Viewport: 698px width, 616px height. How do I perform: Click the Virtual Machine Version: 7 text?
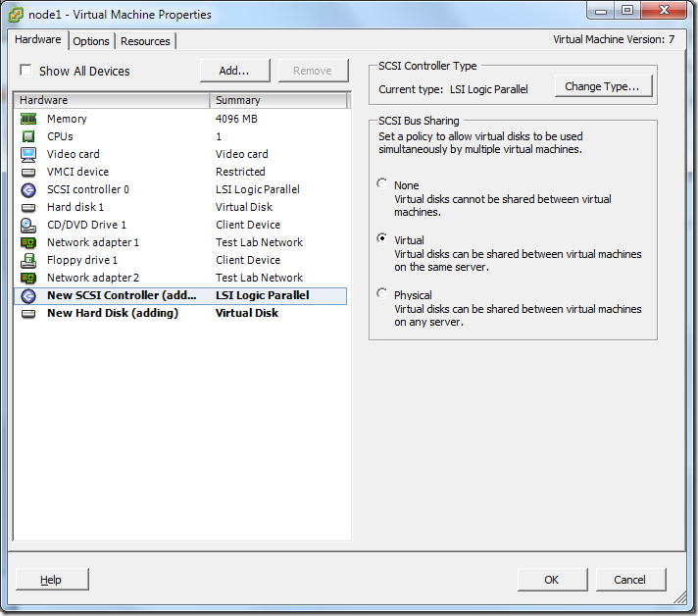(614, 39)
